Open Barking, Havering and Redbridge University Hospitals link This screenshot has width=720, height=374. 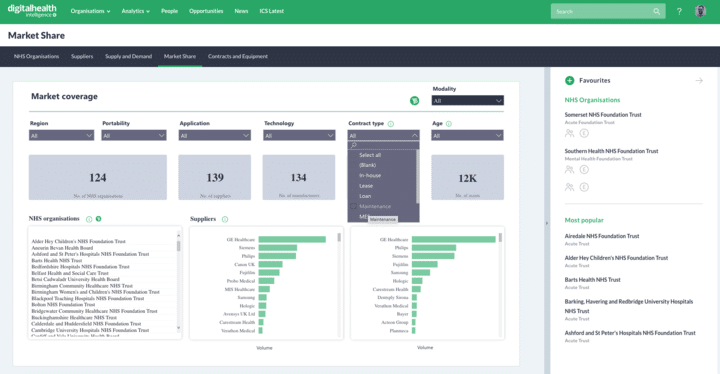tap(629, 306)
